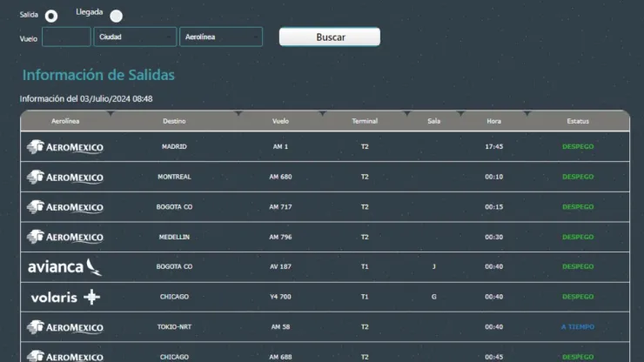
Task: Click the 00:30 departure time
Action: (x=493, y=237)
